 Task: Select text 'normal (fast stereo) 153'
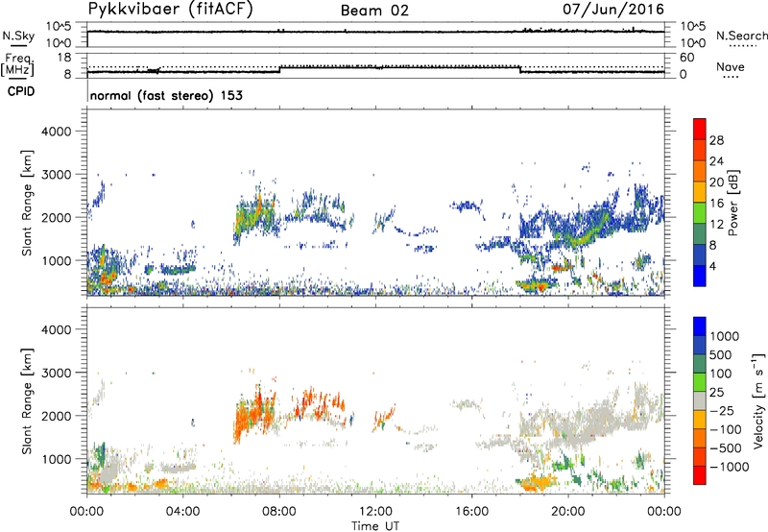166,95
